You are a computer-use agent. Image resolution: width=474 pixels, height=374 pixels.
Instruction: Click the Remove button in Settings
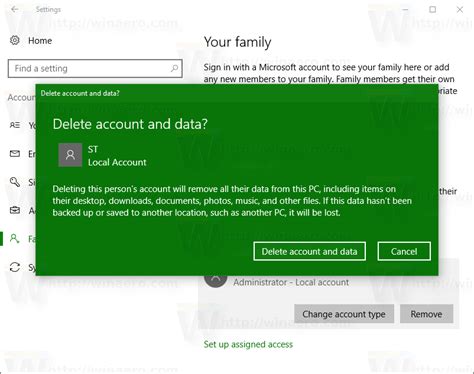(x=426, y=314)
